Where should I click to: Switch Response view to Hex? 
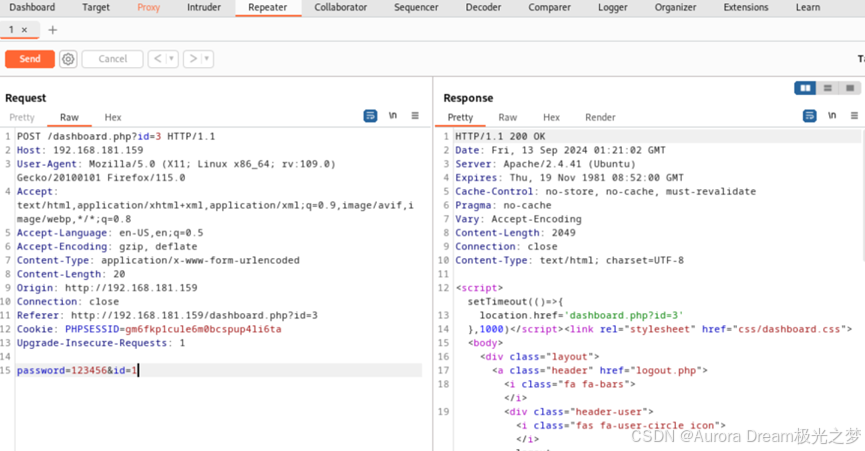[x=551, y=117]
